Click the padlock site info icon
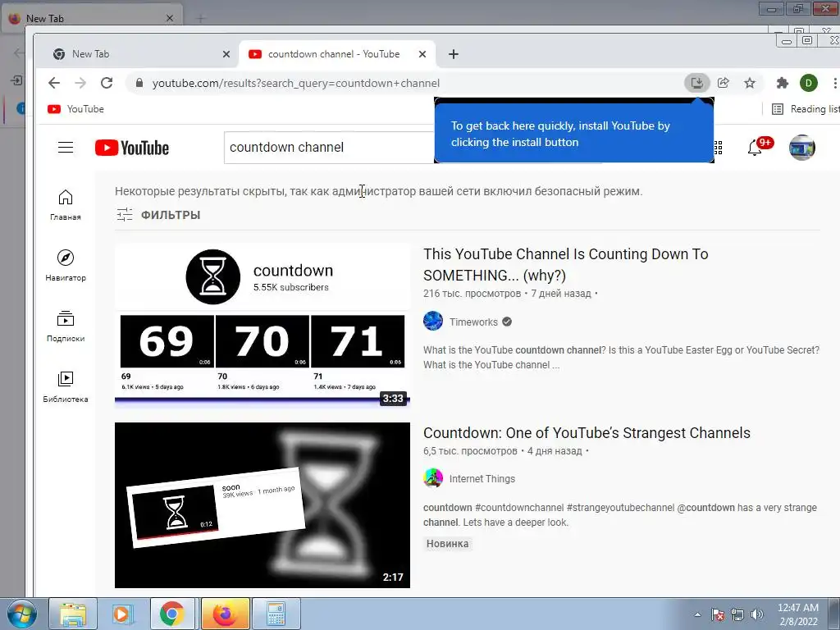Screen dimensions: 840x630 click(139, 83)
